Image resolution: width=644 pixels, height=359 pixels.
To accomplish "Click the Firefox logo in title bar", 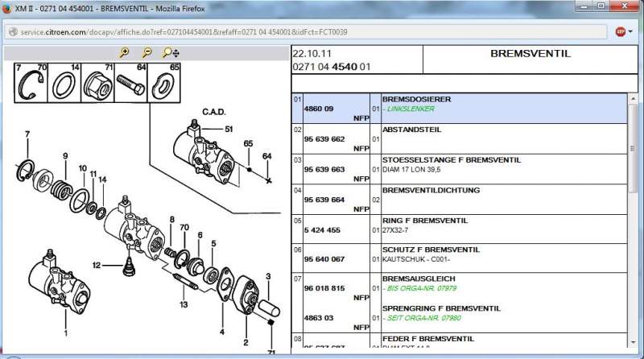I will [6, 8].
